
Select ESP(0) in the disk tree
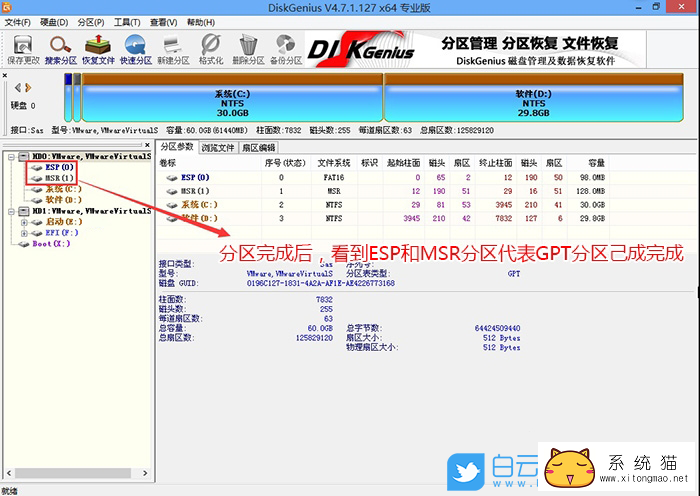[x=59, y=167]
